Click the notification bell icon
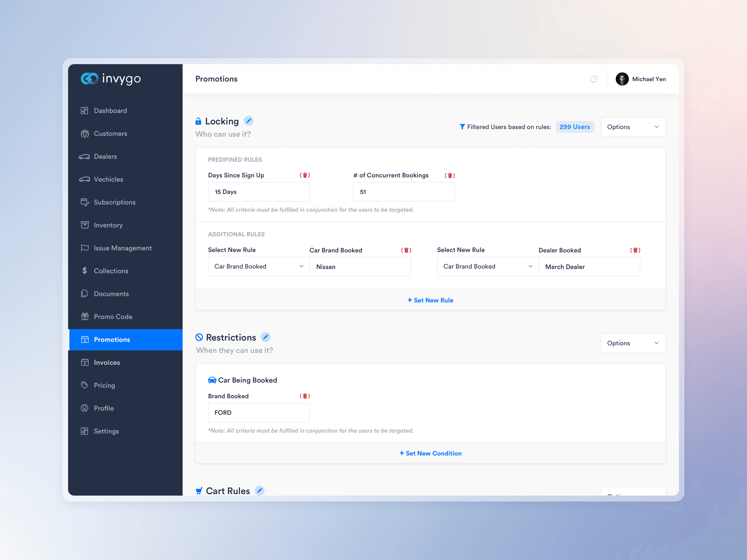The width and height of the screenshot is (747, 560). point(594,79)
